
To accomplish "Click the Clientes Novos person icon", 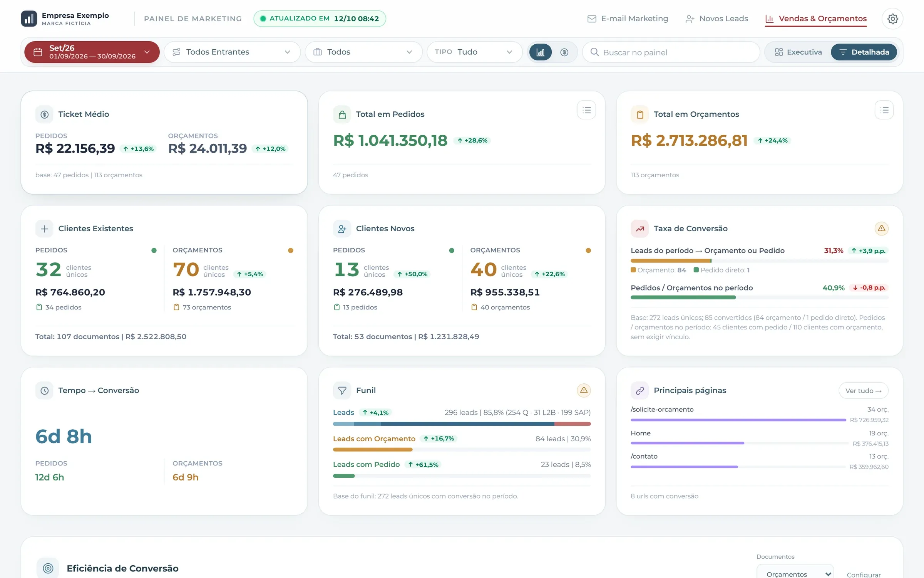I will 342,229.
